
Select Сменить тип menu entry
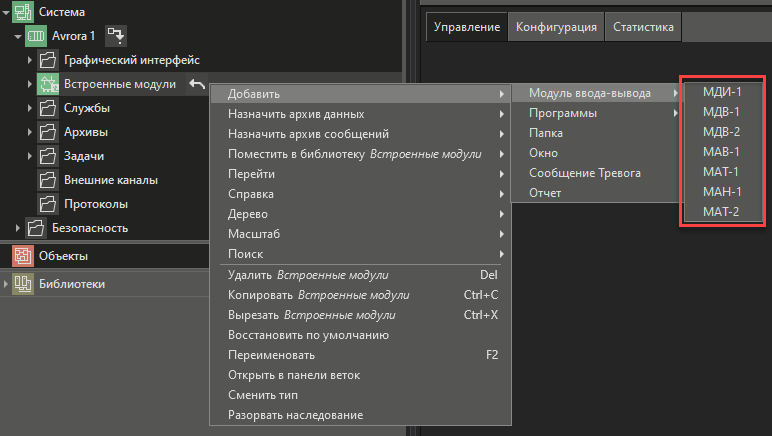pyautogui.click(x=361, y=395)
